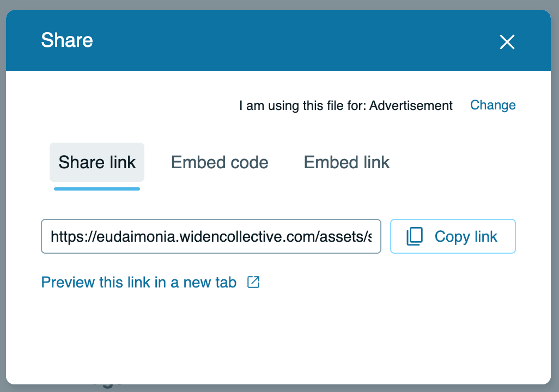Select the Share link tab
Viewport: 559px width, 392px height.
pos(97,162)
